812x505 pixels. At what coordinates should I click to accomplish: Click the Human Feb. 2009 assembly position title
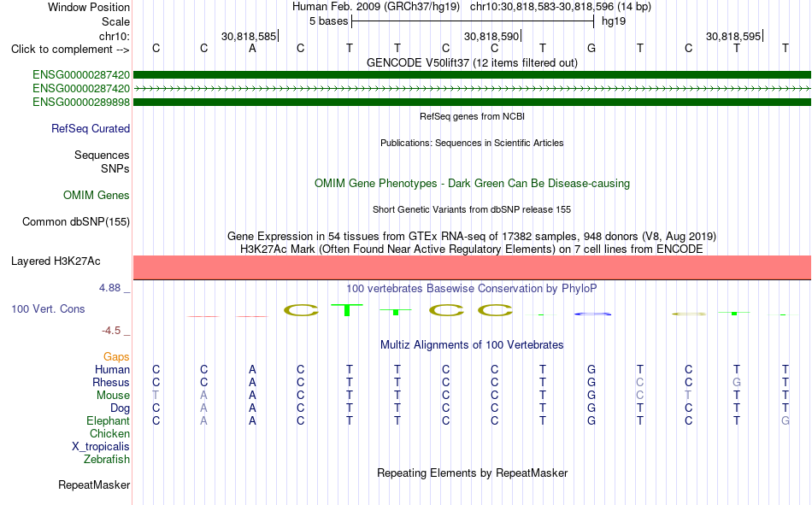point(472,7)
